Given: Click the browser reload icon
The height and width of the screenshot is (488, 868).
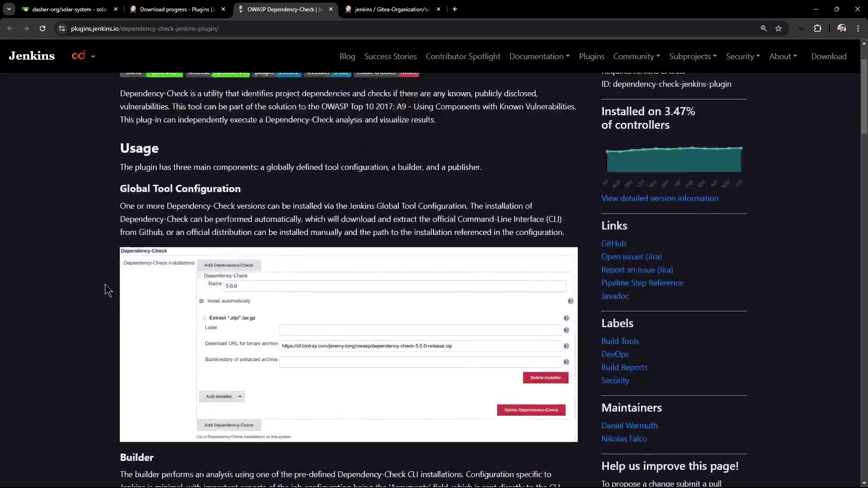Looking at the screenshot, I should point(42,28).
